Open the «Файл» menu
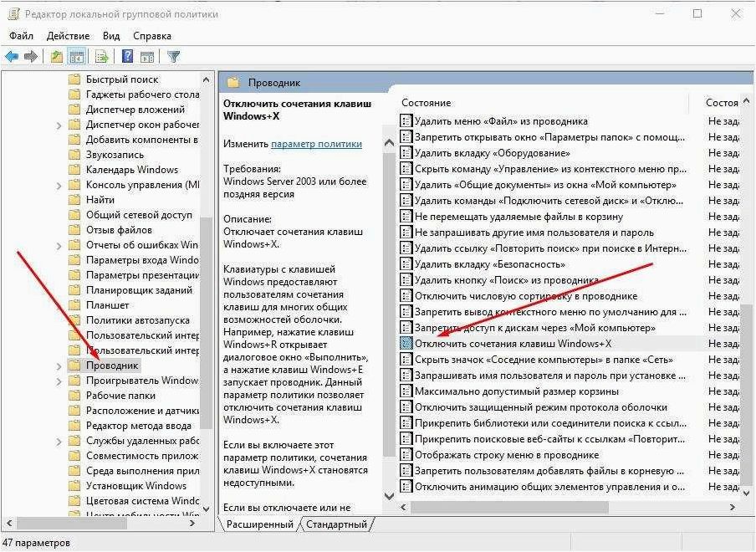The width and height of the screenshot is (756, 552). point(21,36)
